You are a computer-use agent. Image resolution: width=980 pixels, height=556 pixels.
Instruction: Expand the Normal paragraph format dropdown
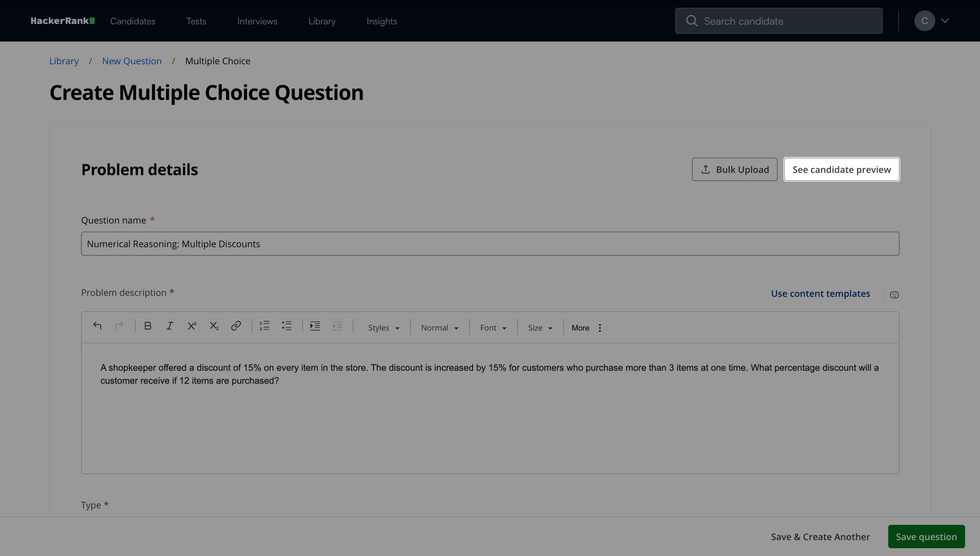point(439,328)
